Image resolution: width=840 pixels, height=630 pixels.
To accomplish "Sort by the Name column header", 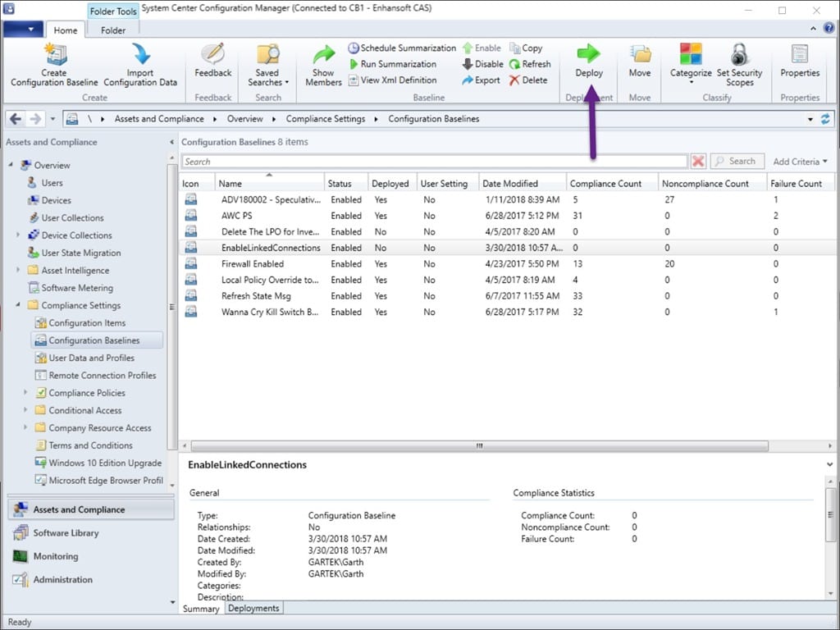I will 270,183.
